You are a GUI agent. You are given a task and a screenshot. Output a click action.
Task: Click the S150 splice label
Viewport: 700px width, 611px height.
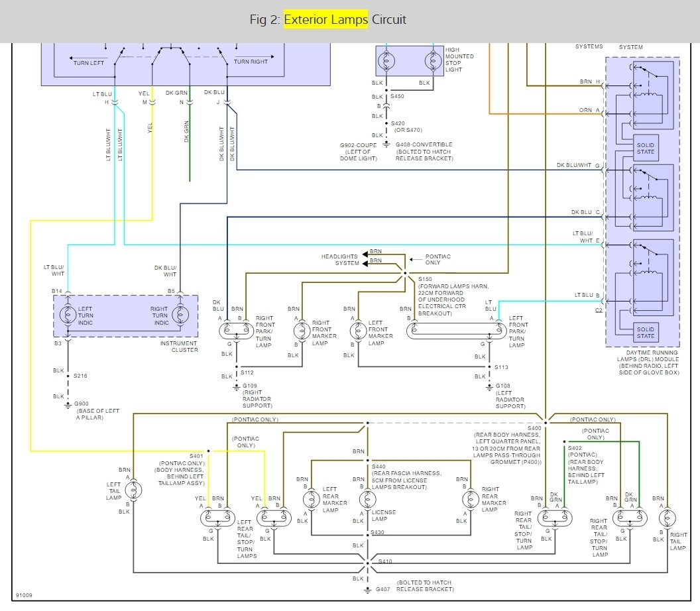[425, 279]
